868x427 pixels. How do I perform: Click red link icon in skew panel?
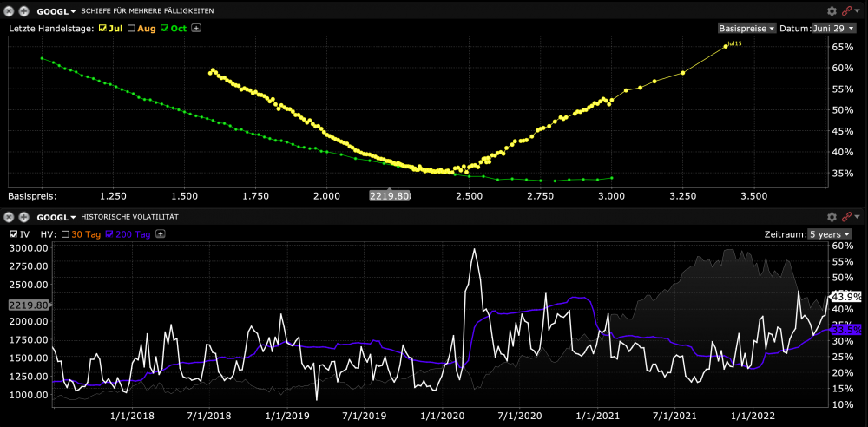(848, 10)
